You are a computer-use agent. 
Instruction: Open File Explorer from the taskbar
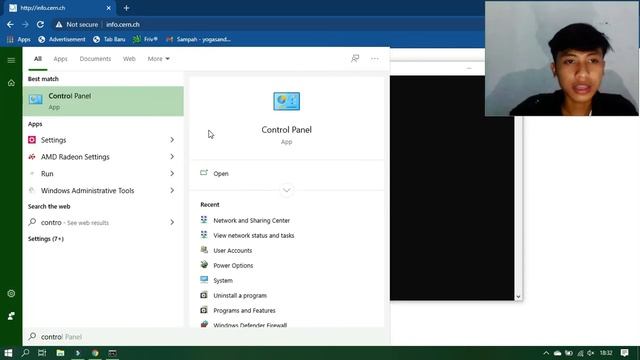(60, 353)
